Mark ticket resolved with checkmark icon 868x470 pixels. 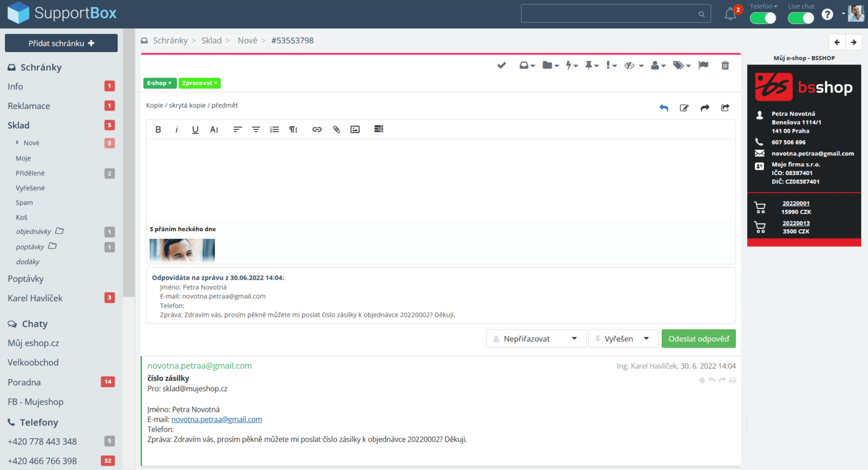(x=501, y=66)
